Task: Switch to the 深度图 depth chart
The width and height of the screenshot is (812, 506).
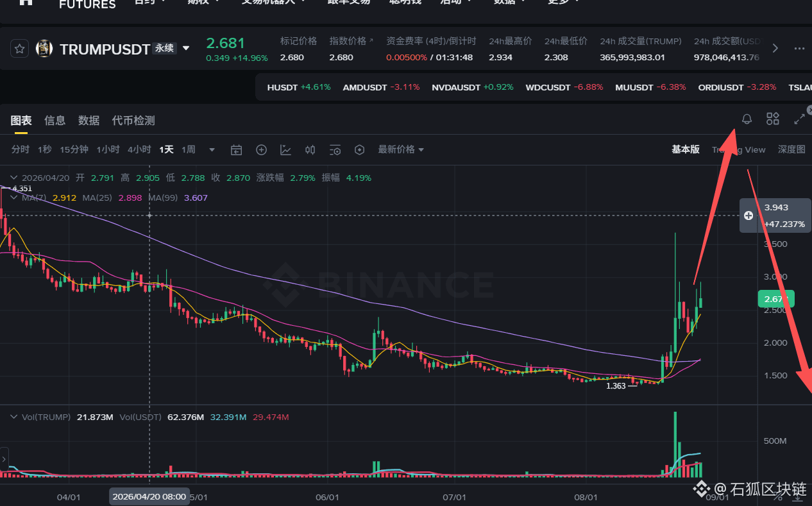Action: point(791,149)
